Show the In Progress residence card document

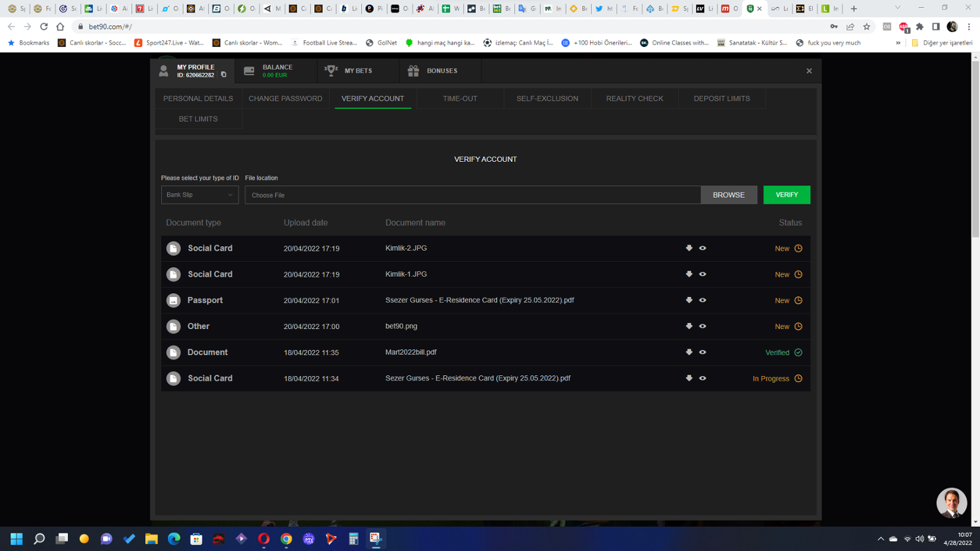coord(702,378)
